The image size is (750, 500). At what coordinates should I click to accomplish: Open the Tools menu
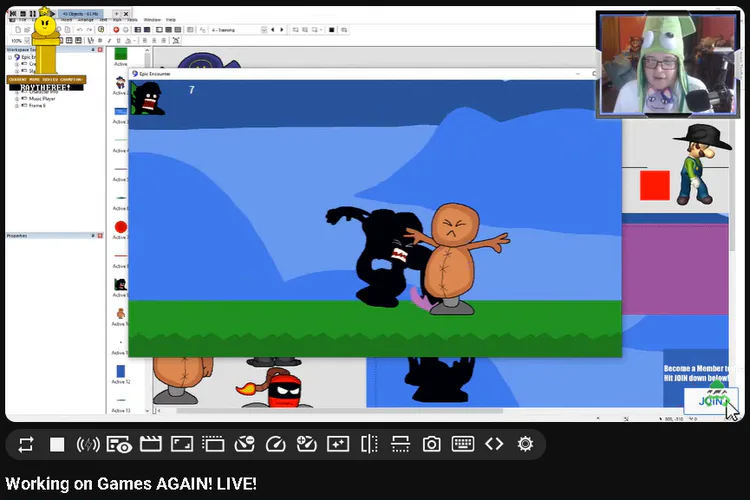[x=132, y=20]
